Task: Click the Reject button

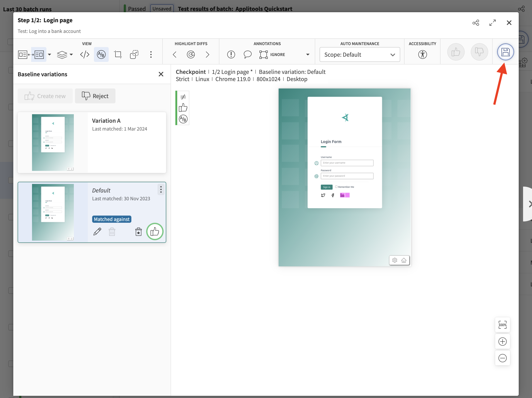Action: coord(95,96)
